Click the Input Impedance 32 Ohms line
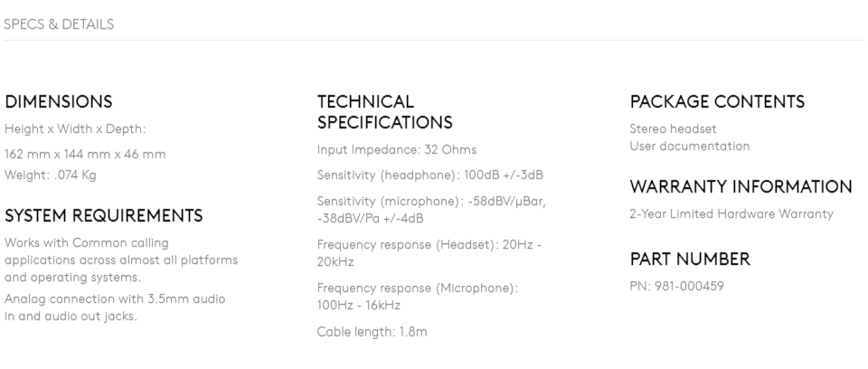This screenshot has width=868, height=369. pyautogui.click(x=397, y=150)
